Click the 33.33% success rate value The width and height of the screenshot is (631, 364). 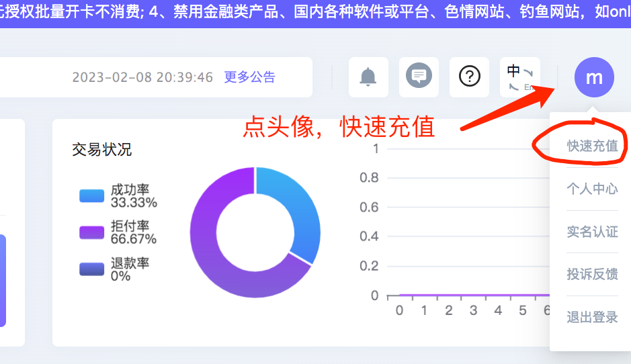click(134, 202)
